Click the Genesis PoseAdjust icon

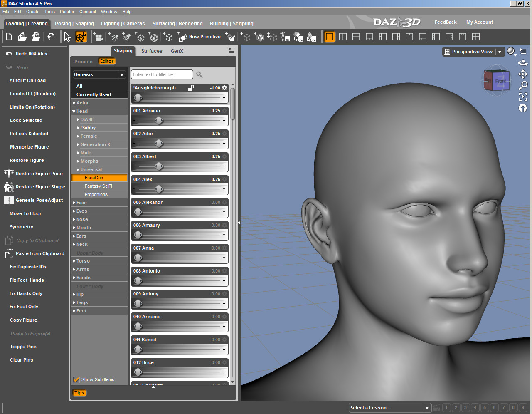[x=9, y=200]
